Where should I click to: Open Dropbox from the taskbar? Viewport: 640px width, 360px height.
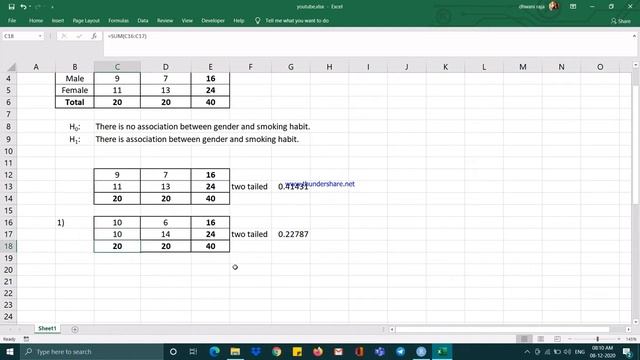tap(256, 351)
